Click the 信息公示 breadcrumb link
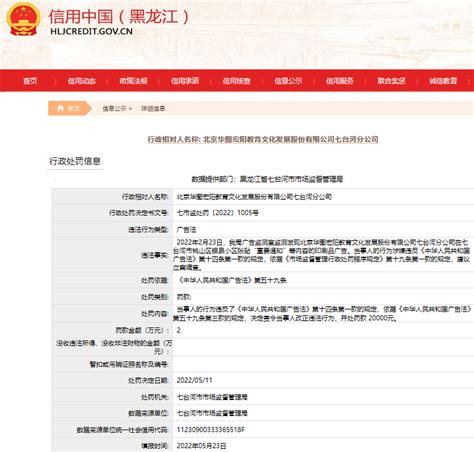 point(114,108)
